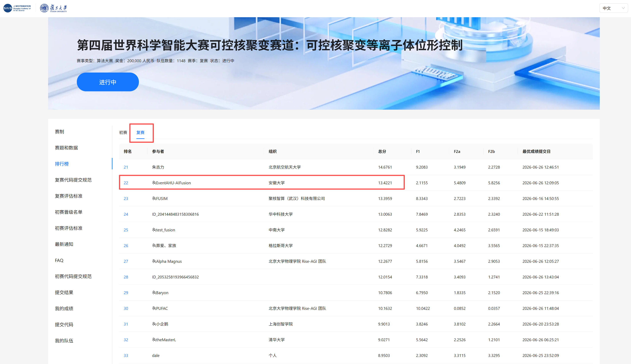Click rank number 21
Screen dimensions: 631x364
(126, 167)
